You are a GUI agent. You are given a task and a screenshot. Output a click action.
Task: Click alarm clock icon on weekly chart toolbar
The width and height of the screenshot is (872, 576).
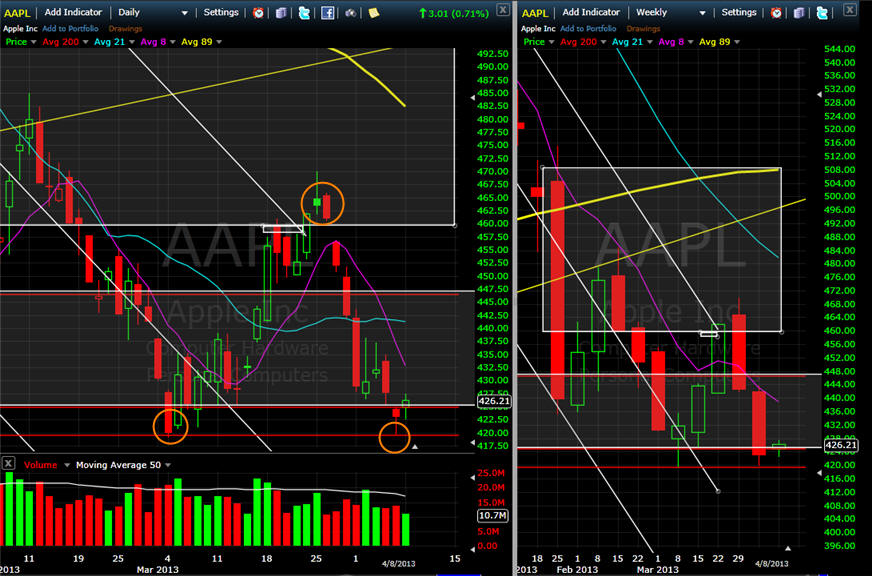tap(776, 12)
